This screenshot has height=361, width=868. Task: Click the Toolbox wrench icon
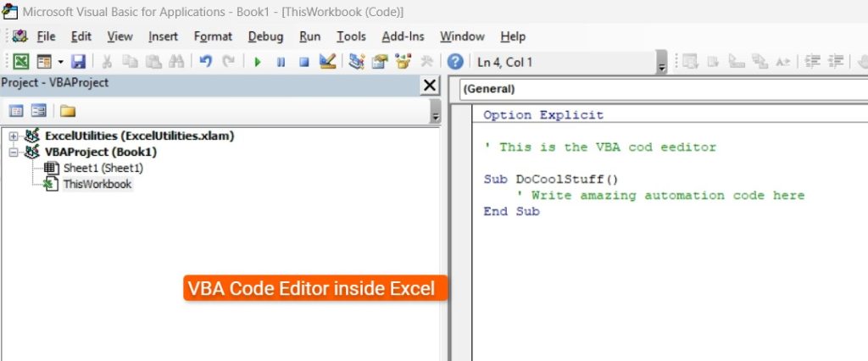(x=426, y=62)
